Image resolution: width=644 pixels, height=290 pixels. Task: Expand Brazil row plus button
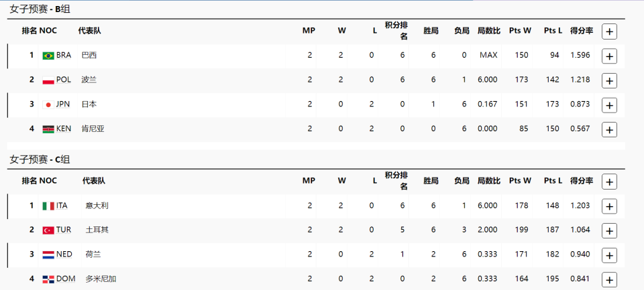click(x=609, y=57)
